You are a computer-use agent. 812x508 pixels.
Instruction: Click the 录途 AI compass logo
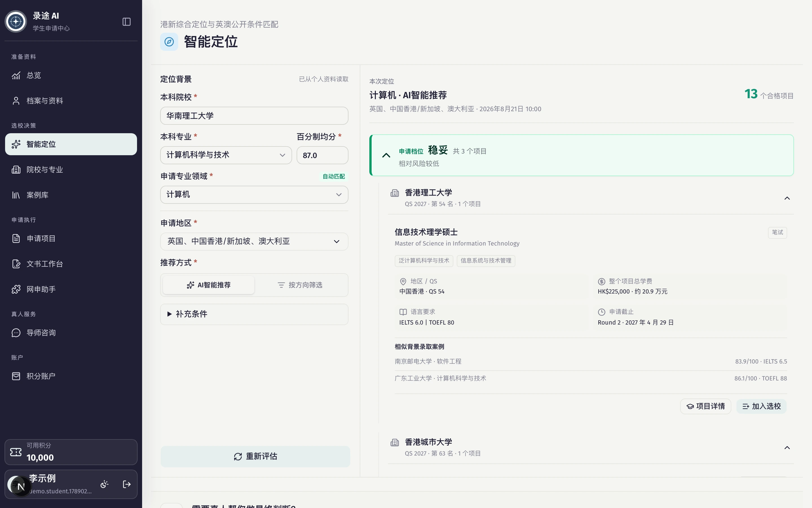[16, 22]
